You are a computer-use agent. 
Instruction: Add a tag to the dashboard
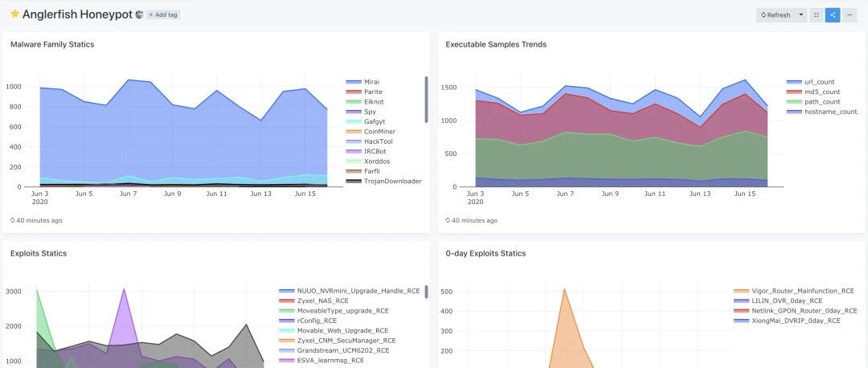[x=162, y=15]
